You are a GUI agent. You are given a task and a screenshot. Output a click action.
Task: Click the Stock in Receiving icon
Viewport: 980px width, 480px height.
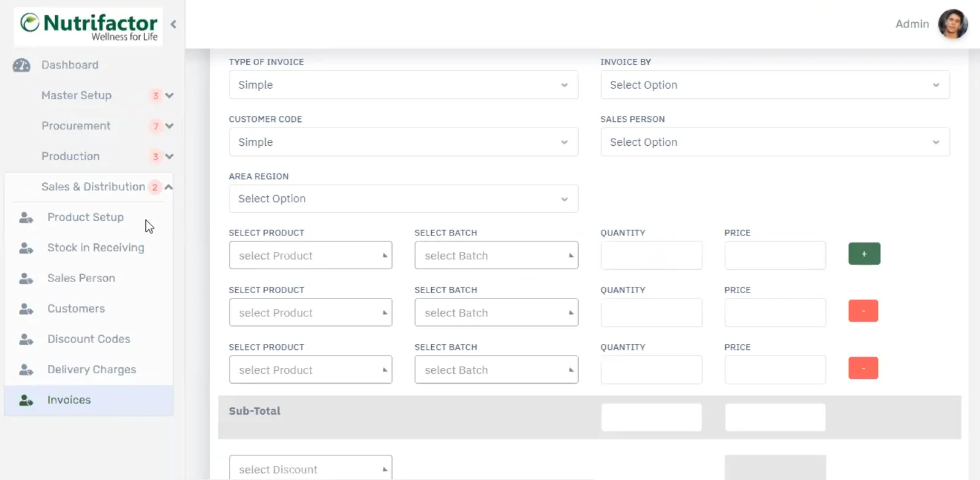coord(26,248)
